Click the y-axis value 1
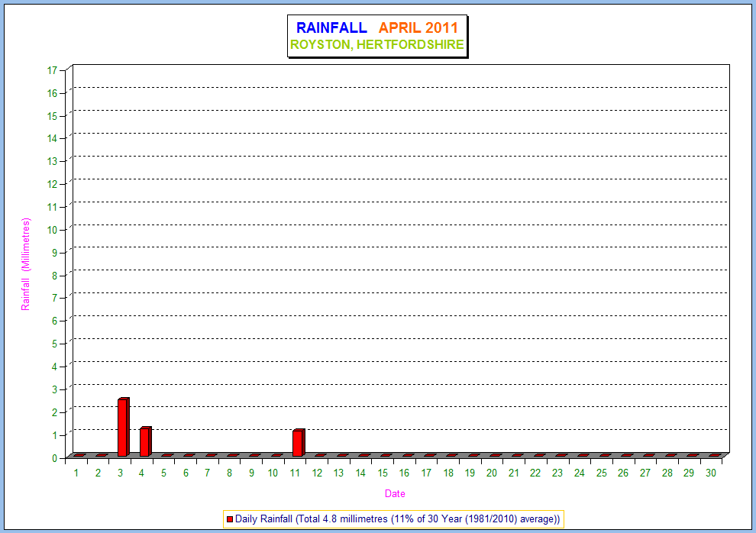Screen dimensions: 756x533 [x=55, y=435]
